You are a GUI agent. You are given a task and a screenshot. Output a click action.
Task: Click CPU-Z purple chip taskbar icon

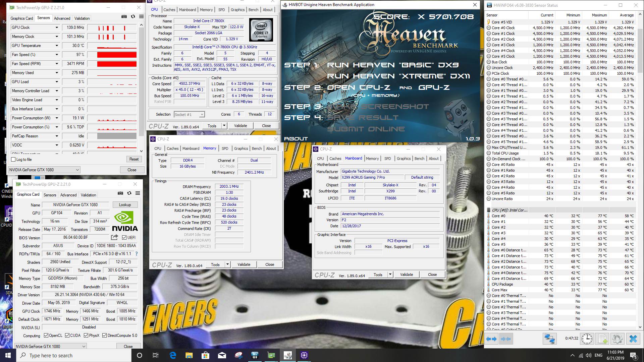304,355
